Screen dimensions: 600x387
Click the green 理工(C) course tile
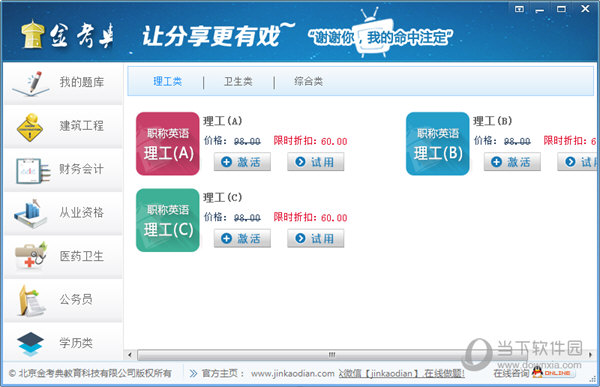coord(168,220)
